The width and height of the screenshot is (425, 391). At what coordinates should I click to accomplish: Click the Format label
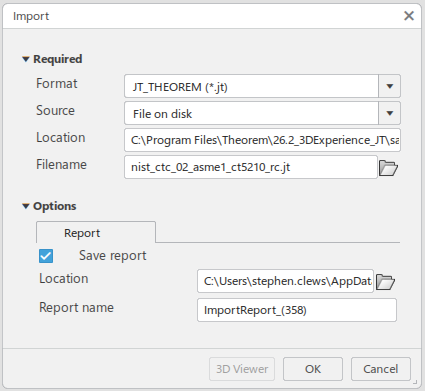[57, 83]
